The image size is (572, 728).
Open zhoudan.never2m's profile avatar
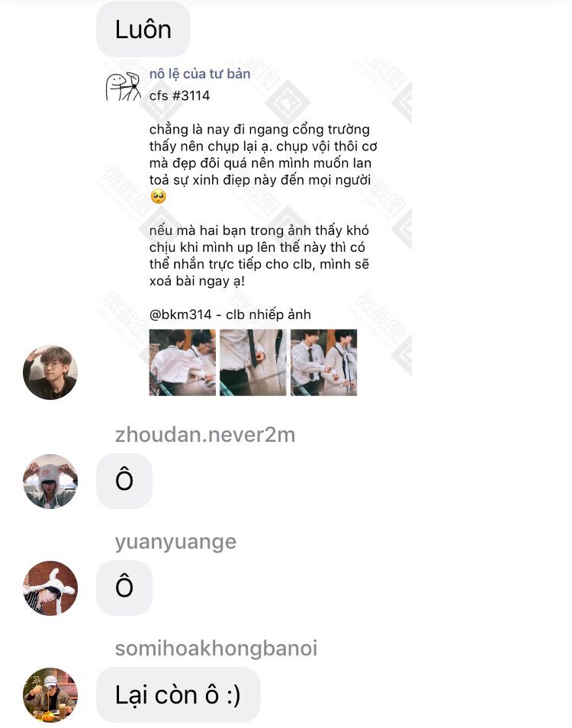50,481
